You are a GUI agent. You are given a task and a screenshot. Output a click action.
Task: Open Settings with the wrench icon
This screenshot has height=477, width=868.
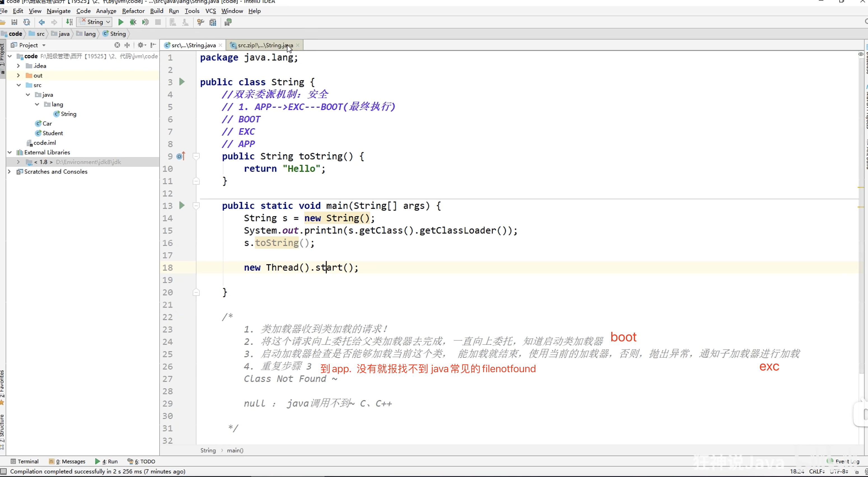point(201,22)
